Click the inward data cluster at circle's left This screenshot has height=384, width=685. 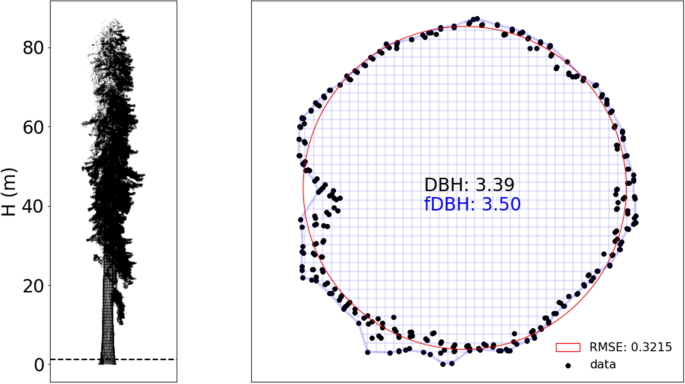tap(328, 197)
